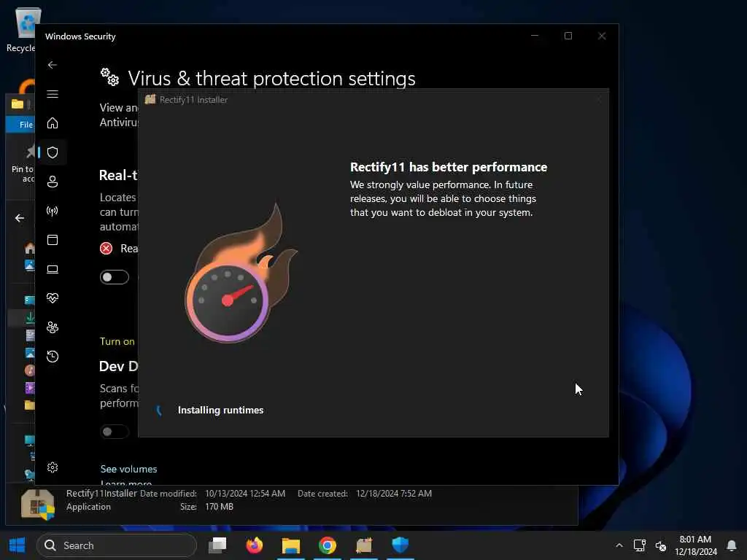Open File Explorer from the taskbar

[x=290, y=545]
